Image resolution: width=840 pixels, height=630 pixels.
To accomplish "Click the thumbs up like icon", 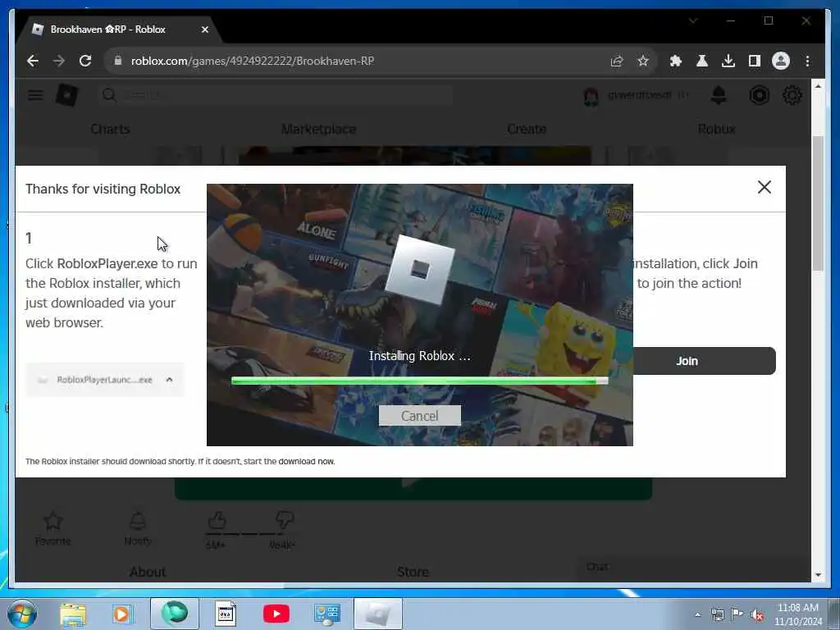I will [x=217, y=519].
